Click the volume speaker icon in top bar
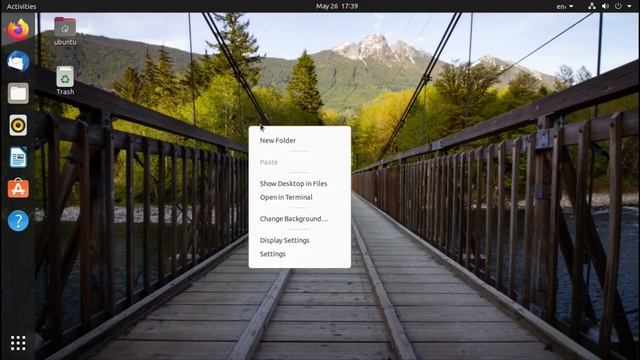 pyautogui.click(x=605, y=6)
